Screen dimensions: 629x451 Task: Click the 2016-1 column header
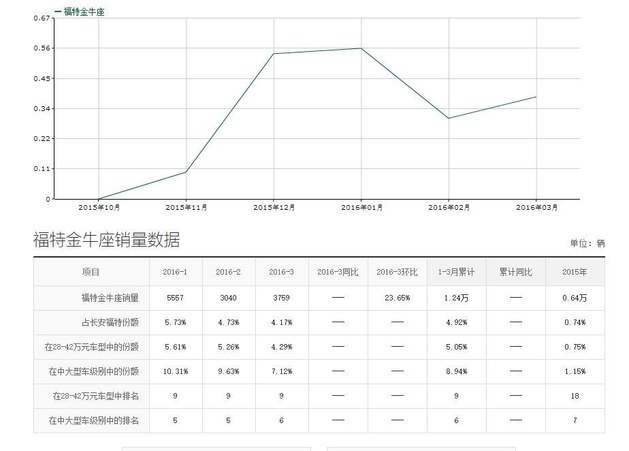[175, 272]
